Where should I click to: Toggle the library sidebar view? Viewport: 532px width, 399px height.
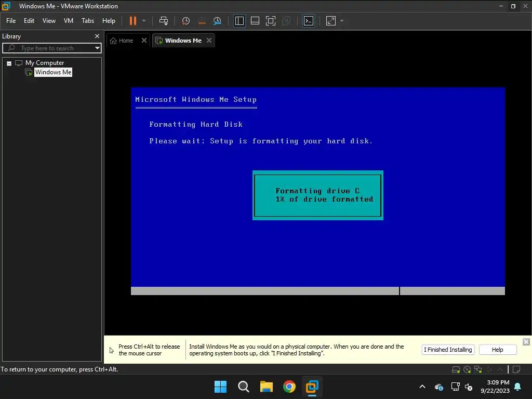point(239,21)
